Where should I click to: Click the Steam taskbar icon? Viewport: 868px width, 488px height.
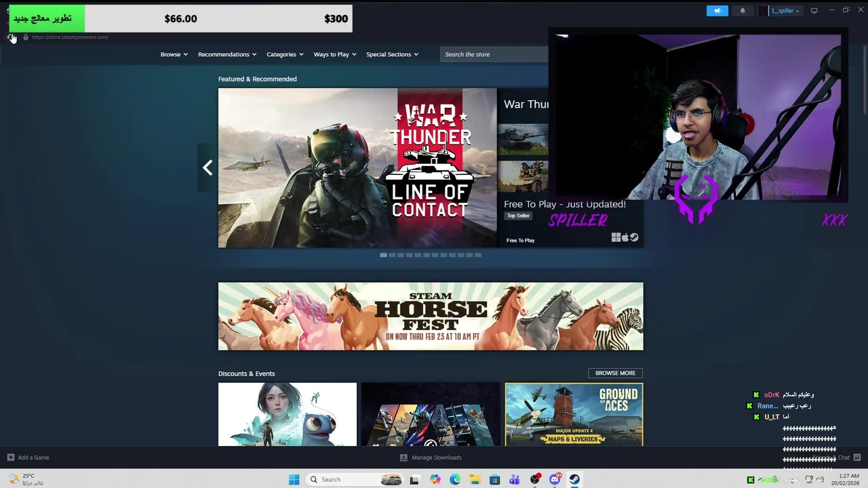tap(574, 479)
